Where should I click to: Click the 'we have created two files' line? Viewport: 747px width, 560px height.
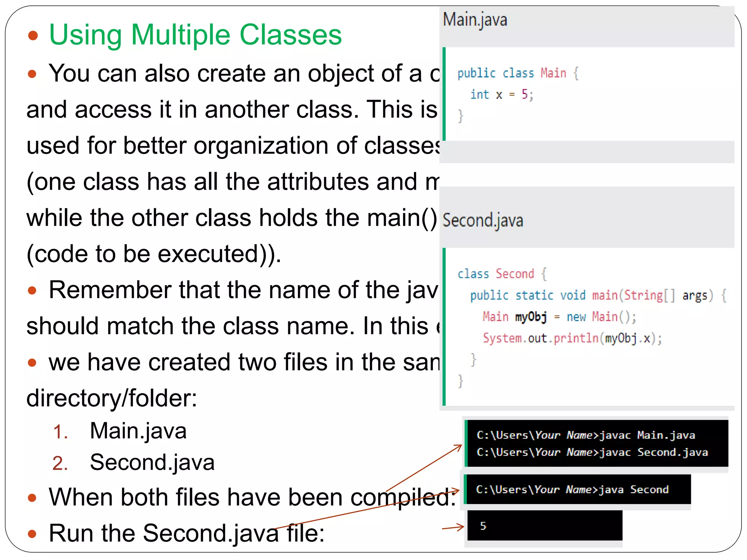pyautogui.click(x=244, y=362)
